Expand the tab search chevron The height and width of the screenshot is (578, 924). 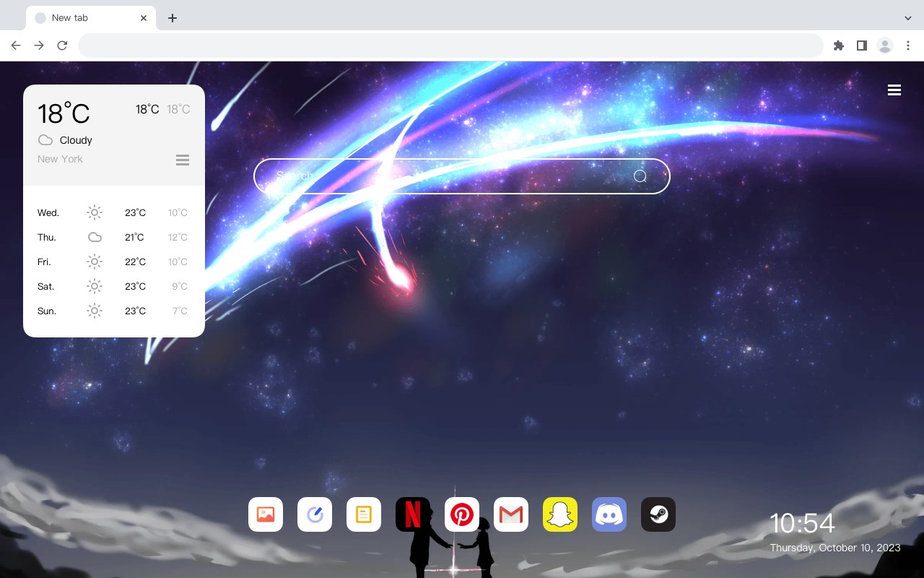coord(908,18)
